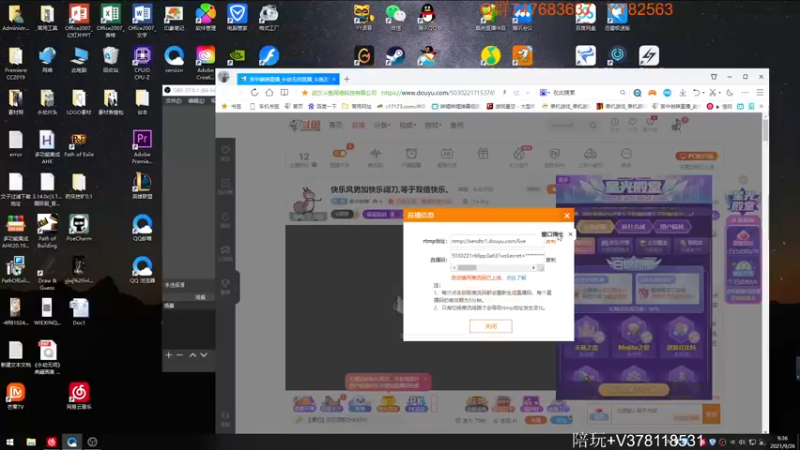
Task: Reload the page in the browser toolbar
Action: coord(254,93)
